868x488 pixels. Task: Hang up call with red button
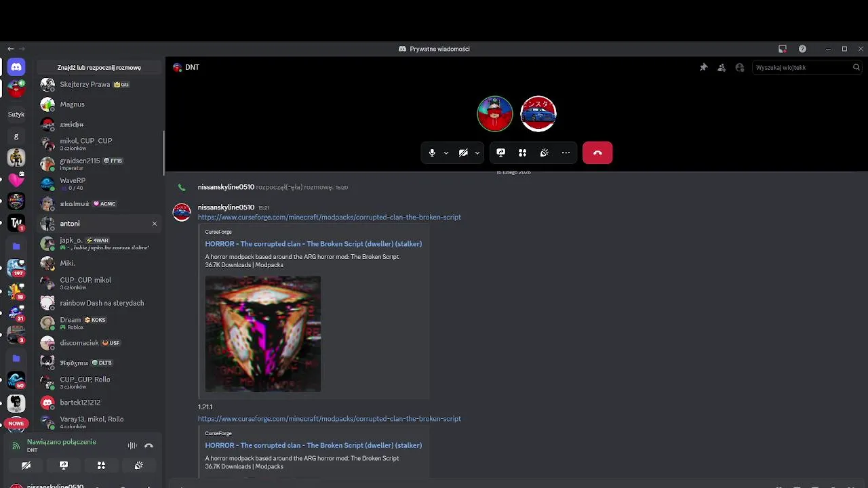tap(597, 153)
